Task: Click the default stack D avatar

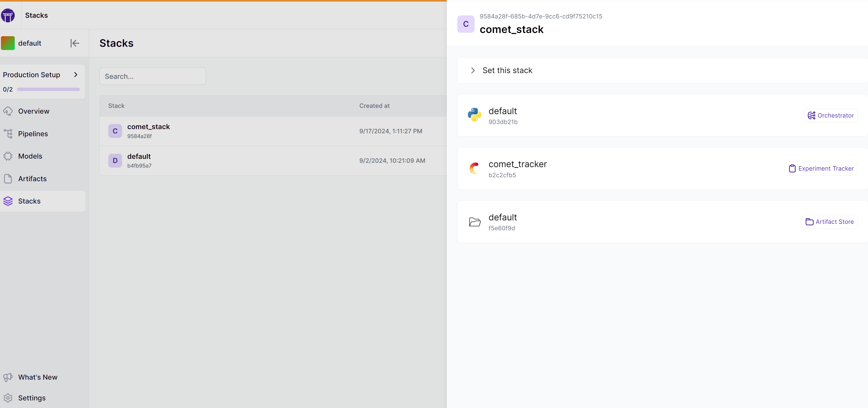Action: pyautogui.click(x=115, y=160)
